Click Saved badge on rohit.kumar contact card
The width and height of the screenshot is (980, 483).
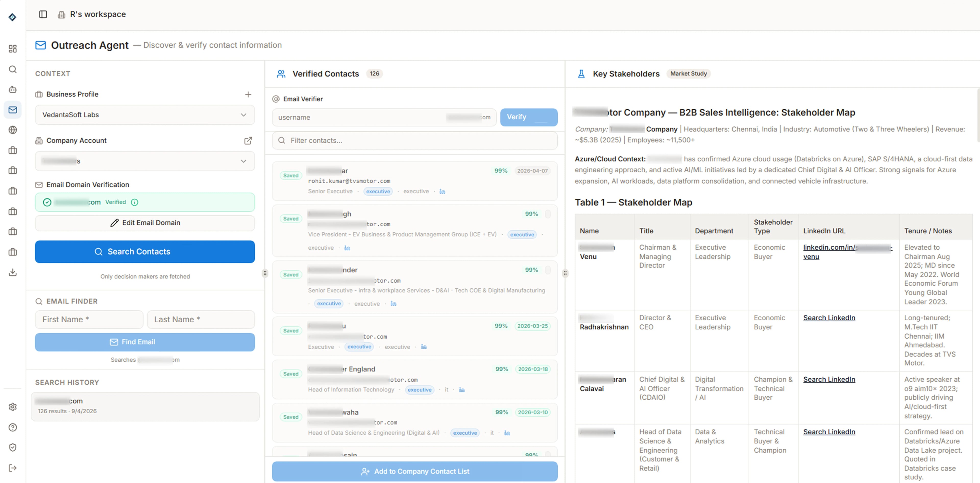[x=291, y=175]
